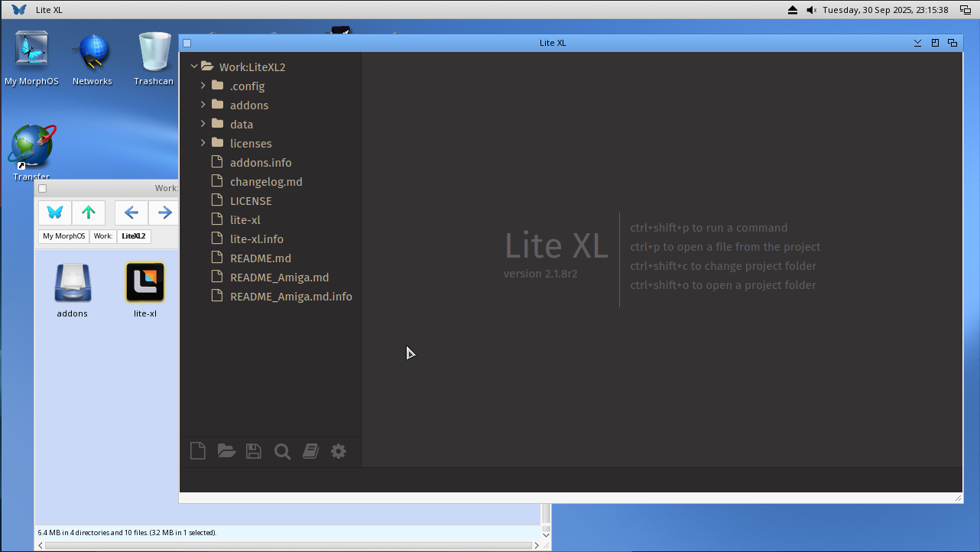Click the speaker mute icon in top bar
The image size is (980, 552).
811,10
